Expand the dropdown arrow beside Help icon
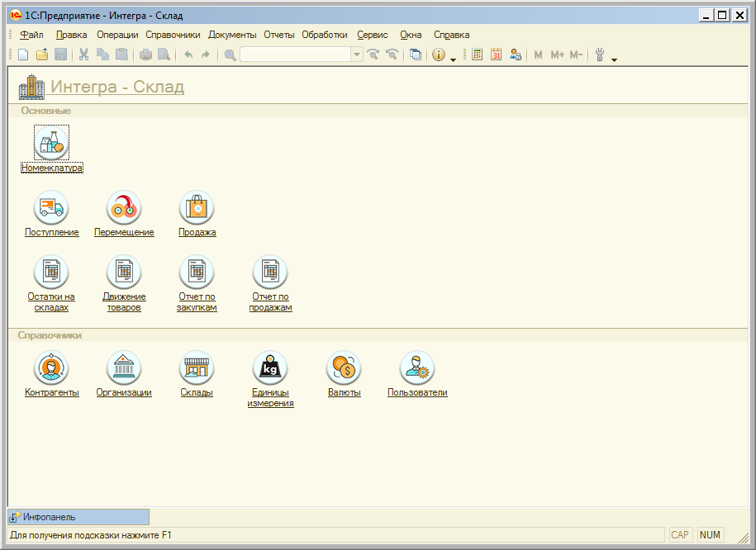 tap(453, 59)
